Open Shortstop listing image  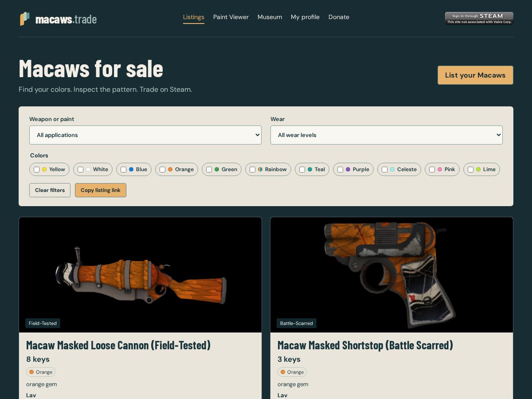391,275
